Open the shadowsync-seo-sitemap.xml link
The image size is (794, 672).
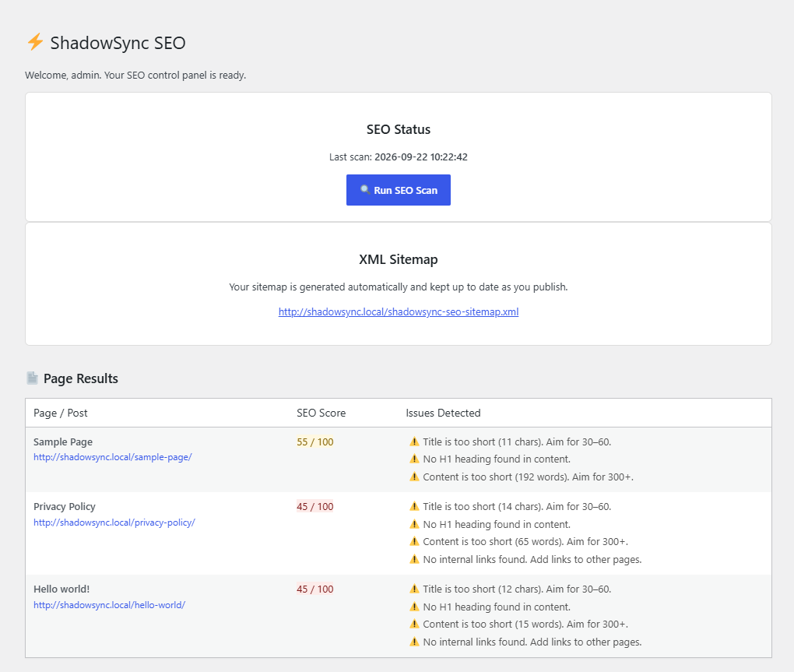pos(399,312)
